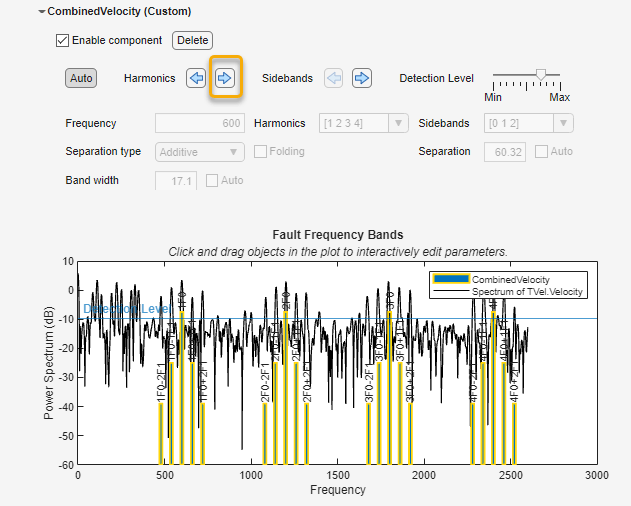
Task: Collapse the CombinedVelocity (Custom) section
Action: click(41, 12)
